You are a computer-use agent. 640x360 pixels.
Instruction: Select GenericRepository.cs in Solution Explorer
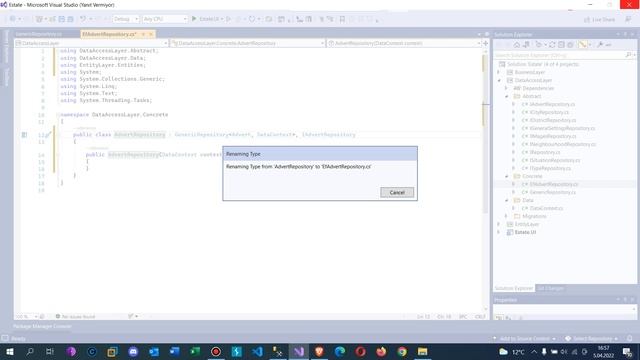pos(553,192)
